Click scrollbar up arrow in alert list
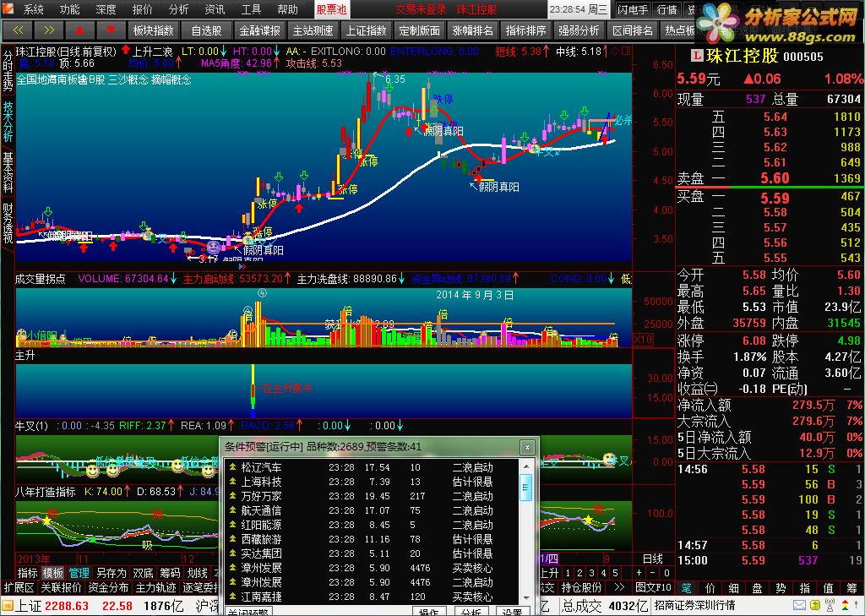This screenshot has height=616, width=865. [526, 466]
